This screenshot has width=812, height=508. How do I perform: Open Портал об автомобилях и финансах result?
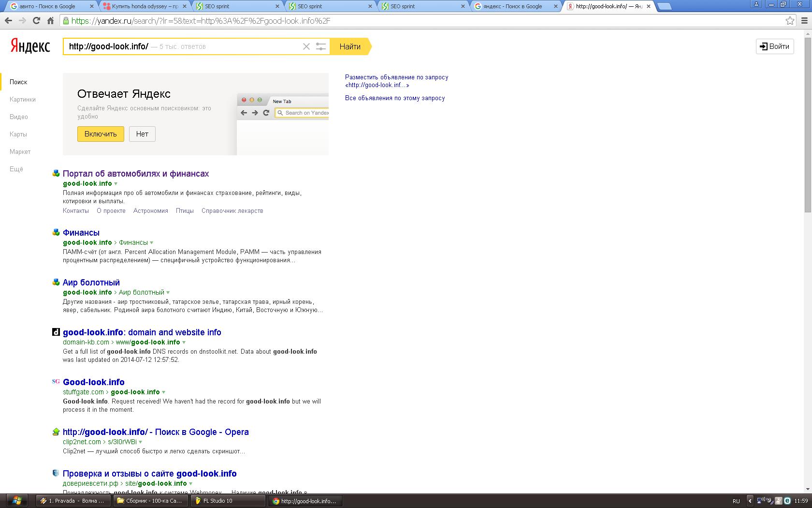pyautogui.click(x=136, y=174)
